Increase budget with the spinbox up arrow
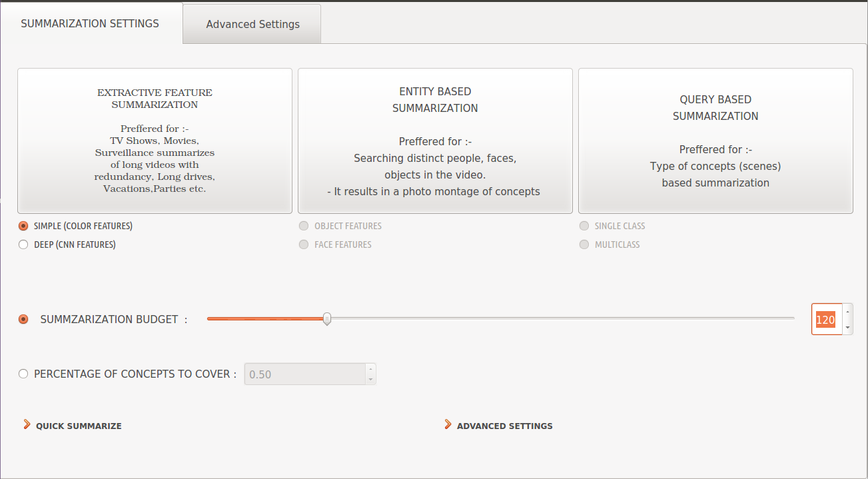The image size is (868, 479). pos(847,311)
